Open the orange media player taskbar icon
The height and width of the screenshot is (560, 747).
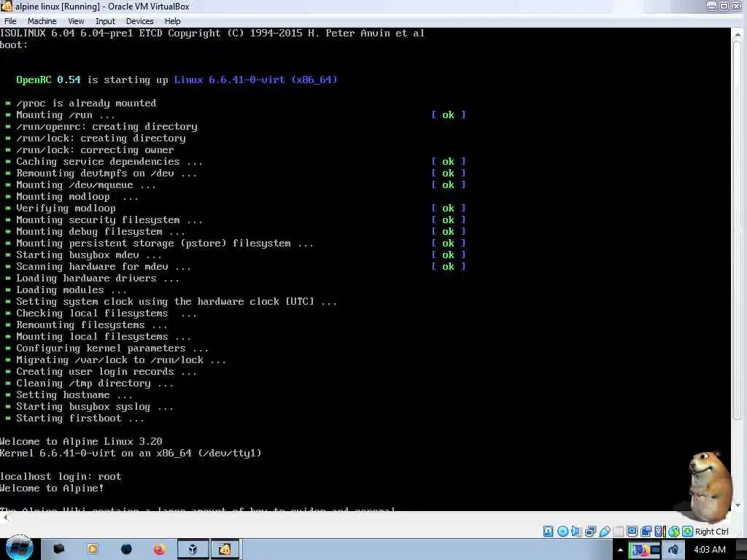tap(93, 549)
